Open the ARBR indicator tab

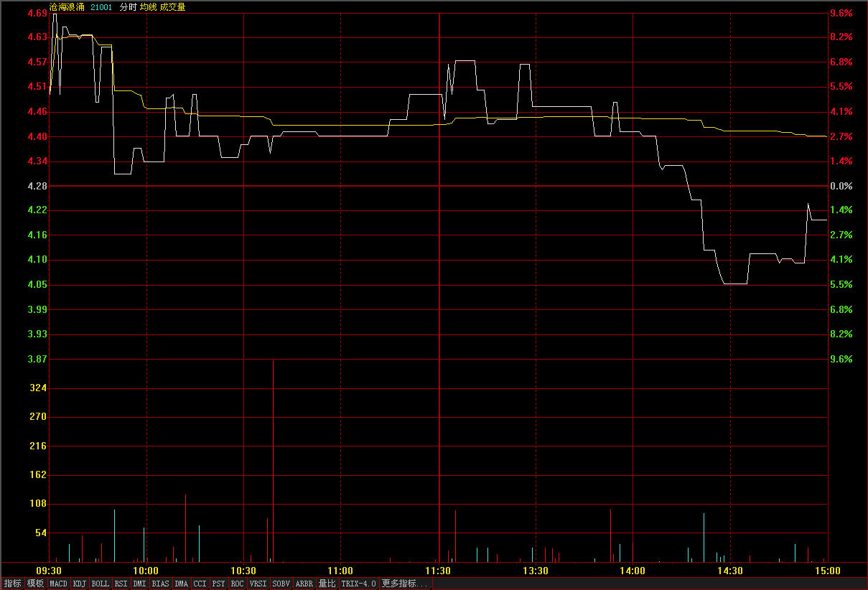point(304,584)
